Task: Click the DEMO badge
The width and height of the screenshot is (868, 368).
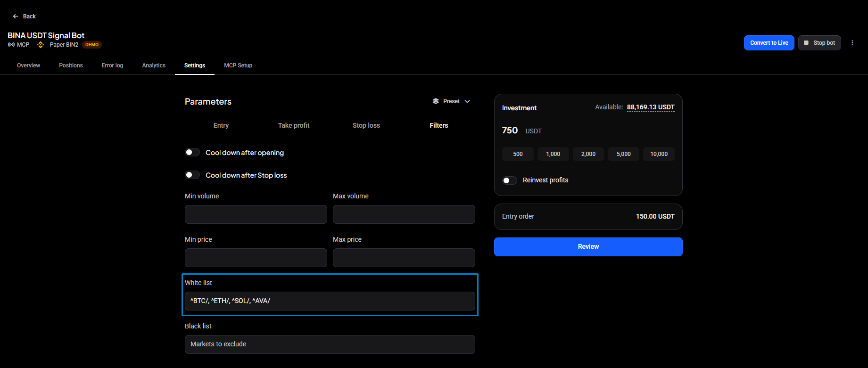Action: 92,45
